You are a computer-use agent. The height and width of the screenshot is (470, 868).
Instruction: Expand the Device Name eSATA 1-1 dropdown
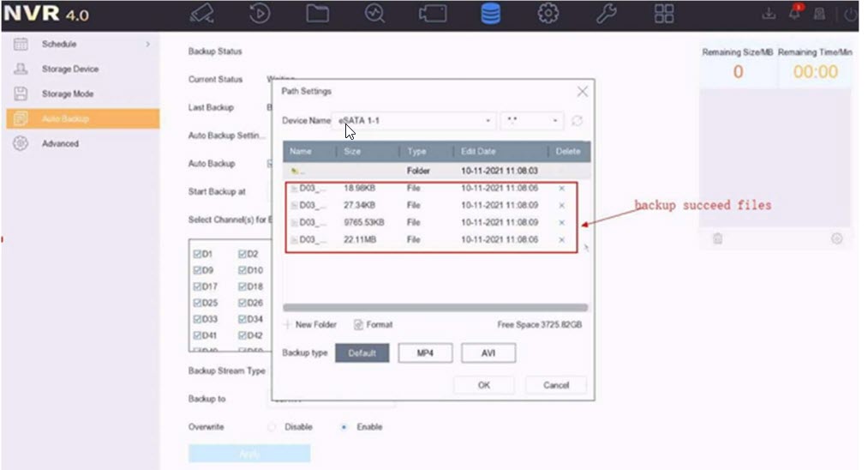(414, 121)
